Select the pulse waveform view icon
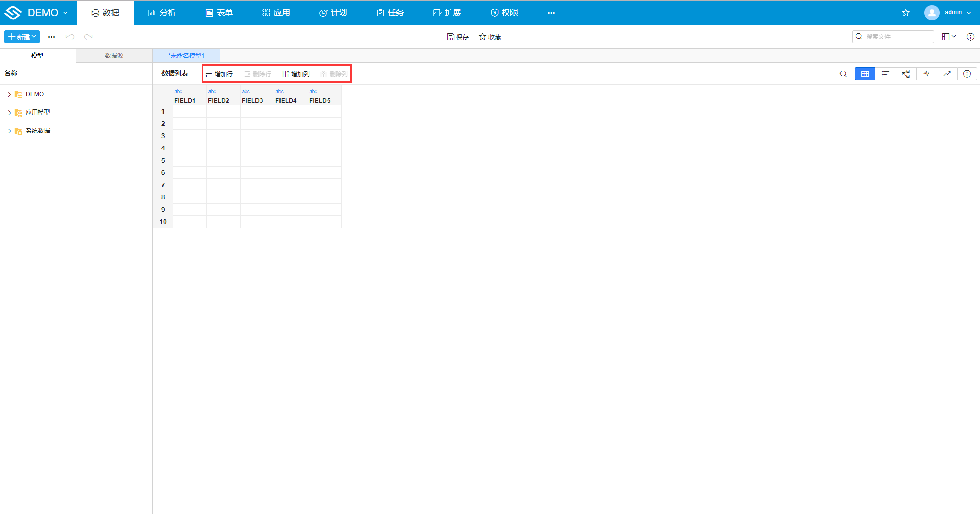Image resolution: width=980 pixels, height=514 pixels. (x=926, y=74)
